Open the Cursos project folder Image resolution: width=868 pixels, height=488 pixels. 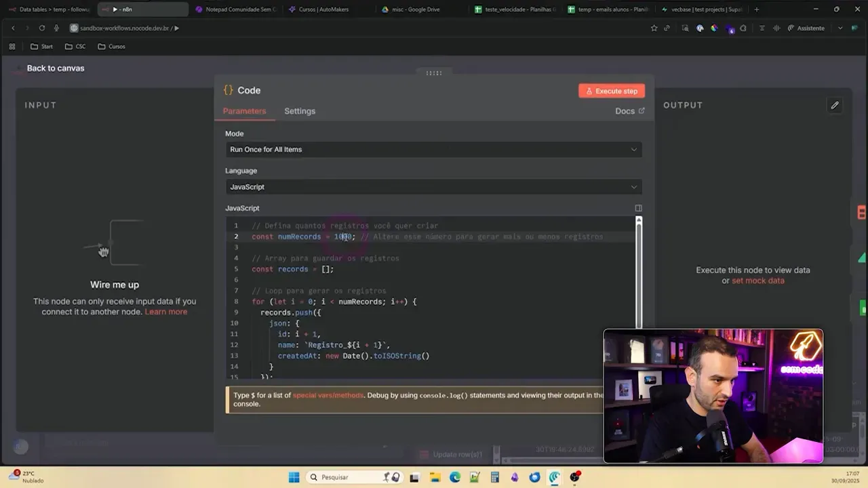click(x=111, y=46)
